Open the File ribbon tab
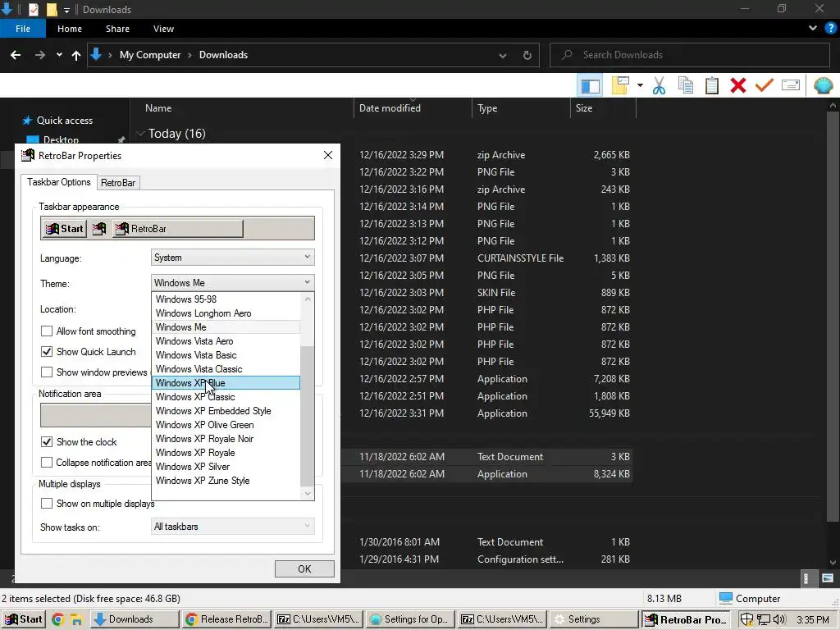The image size is (840, 630). click(x=23, y=29)
